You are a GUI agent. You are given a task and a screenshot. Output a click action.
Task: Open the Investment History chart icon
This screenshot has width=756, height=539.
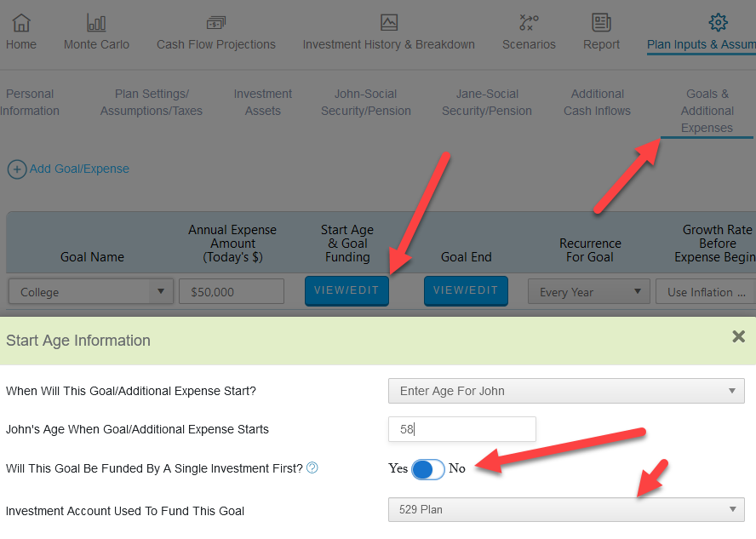(x=388, y=22)
